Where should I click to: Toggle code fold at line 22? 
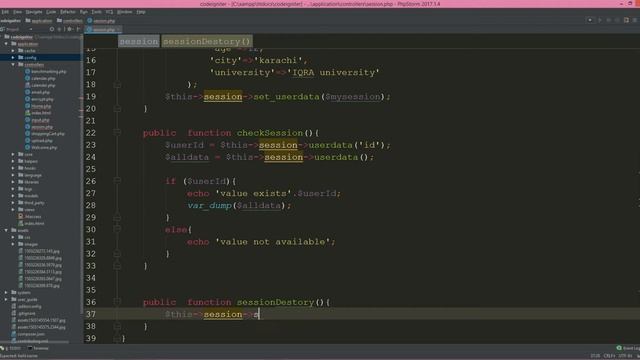pos(117,133)
